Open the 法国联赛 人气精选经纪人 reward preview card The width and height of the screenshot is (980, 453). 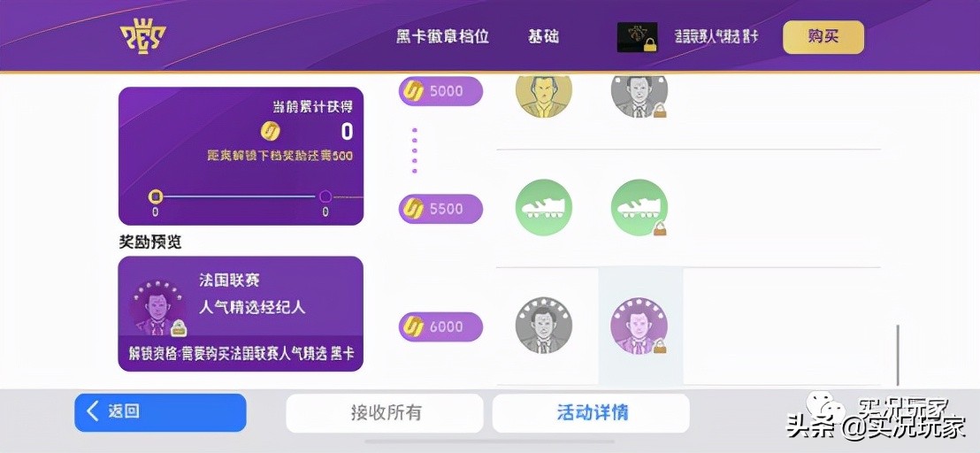coord(241,314)
